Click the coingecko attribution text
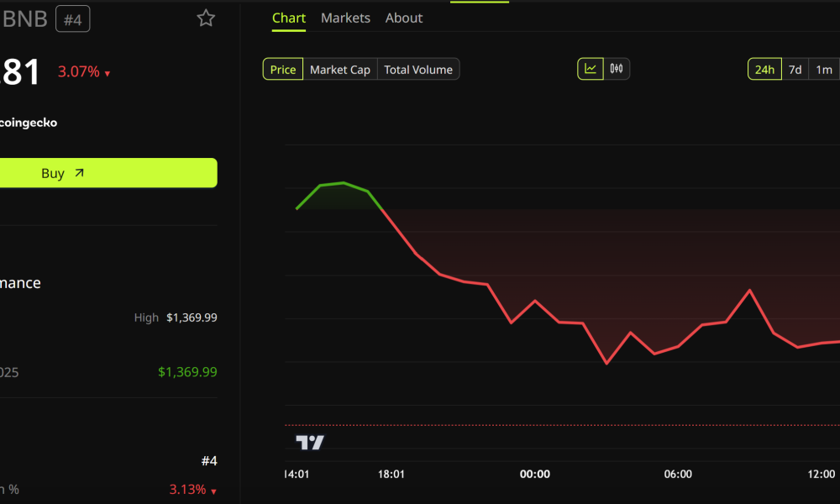This screenshot has width=840, height=504. pos(29,123)
